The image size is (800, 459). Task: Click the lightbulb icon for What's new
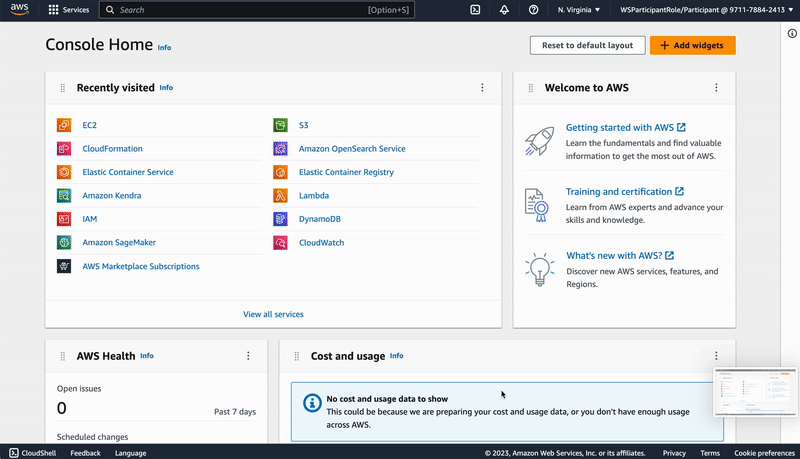tap(539, 269)
